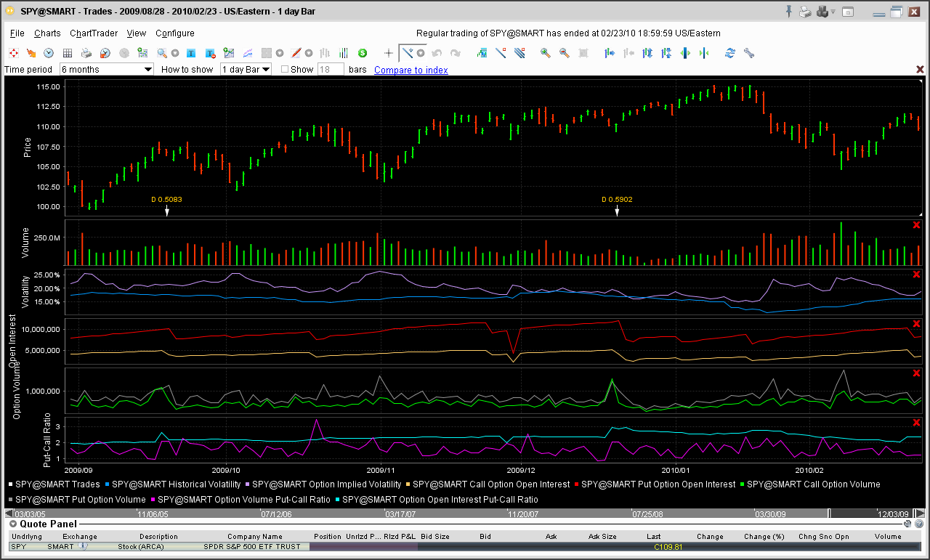Screen dimensions: 930x560
Task: Click the number of bars input field
Action: pyautogui.click(x=331, y=70)
